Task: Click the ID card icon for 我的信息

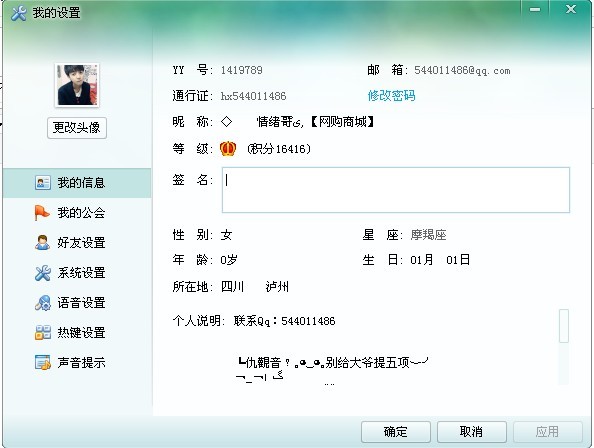Action: (x=43, y=183)
